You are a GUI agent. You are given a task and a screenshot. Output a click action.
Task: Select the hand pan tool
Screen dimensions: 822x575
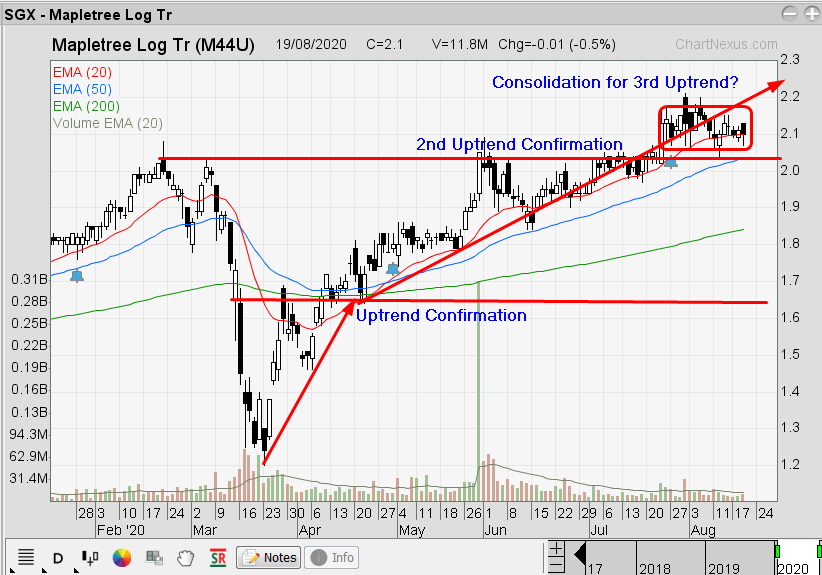tap(186, 558)
